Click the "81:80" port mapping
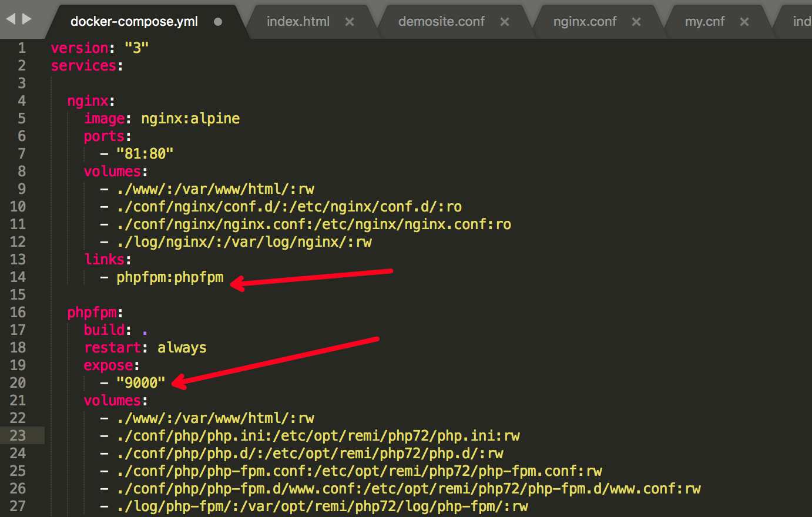The width and height of the screenshot is (812, 517). (x=145, y=154)
